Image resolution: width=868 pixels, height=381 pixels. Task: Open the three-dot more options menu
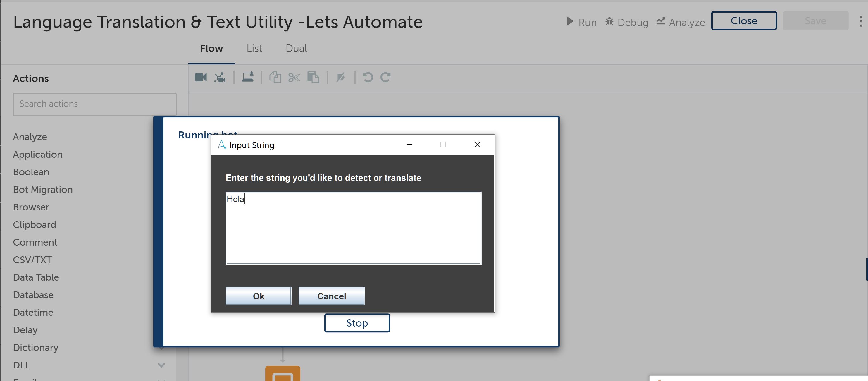pos(861,21)
